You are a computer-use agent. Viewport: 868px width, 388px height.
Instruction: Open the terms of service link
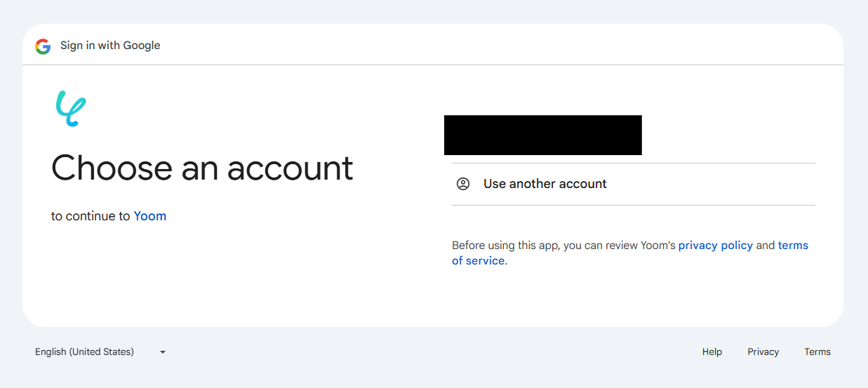coord(793,246)
